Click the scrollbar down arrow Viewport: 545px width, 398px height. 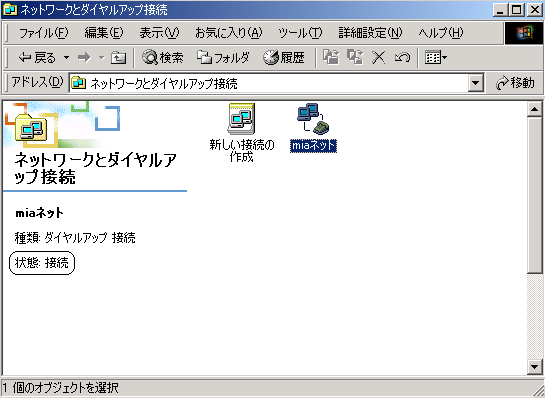(534, 367)
